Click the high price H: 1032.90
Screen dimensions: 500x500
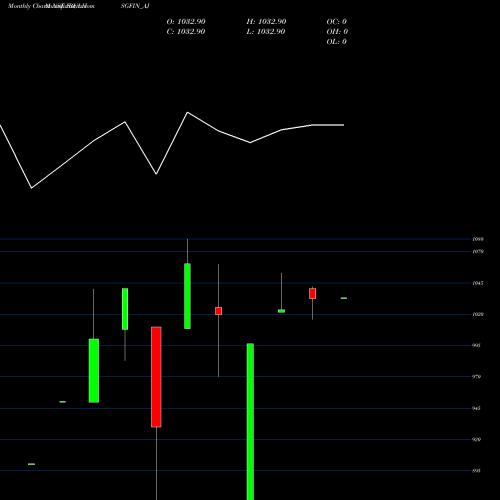[x=266, y=21]
